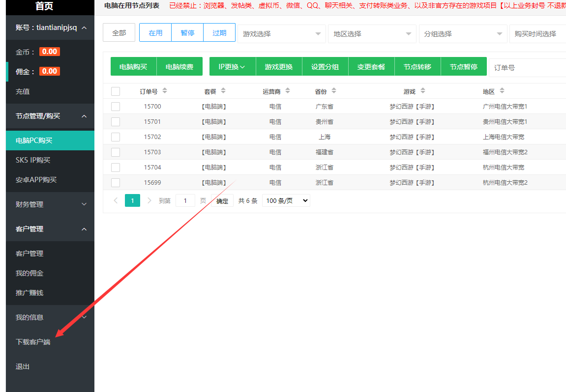Open SK5 IP购买 in the sidebar

33,160
